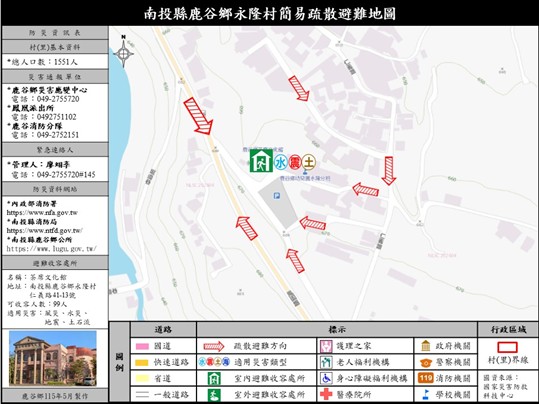Click the red village boundary legend box

coord(507,347)
